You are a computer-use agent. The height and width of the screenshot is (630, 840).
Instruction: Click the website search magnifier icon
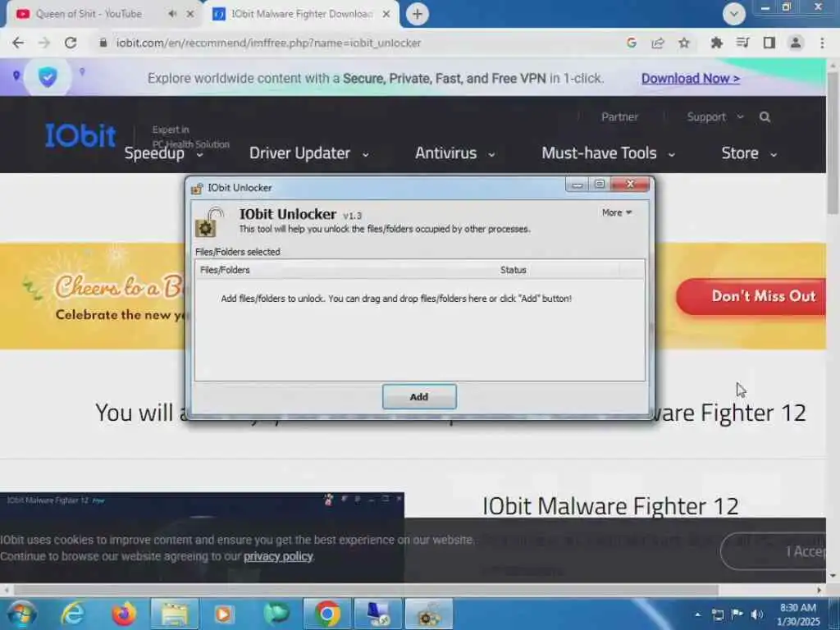tap(765, 116)
